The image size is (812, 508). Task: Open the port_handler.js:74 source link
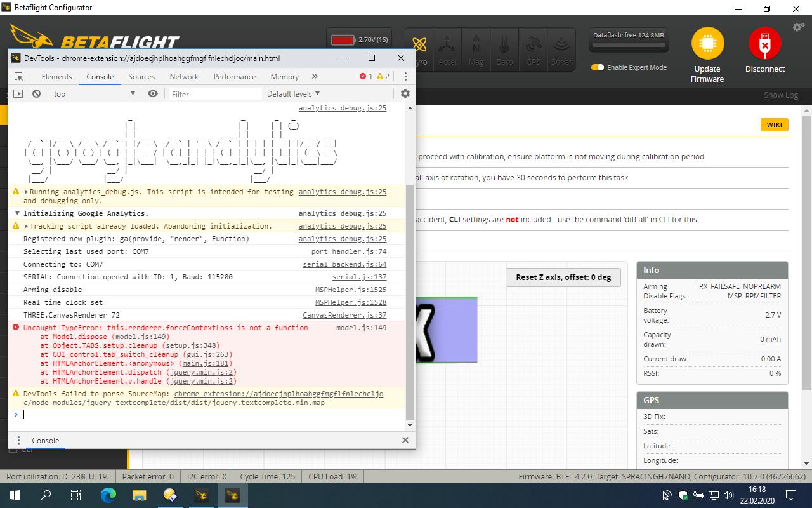[x=348, y=251]
